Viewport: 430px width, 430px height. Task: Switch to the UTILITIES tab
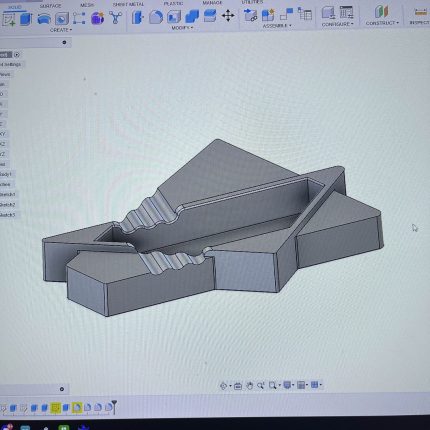tap(252, 2)
